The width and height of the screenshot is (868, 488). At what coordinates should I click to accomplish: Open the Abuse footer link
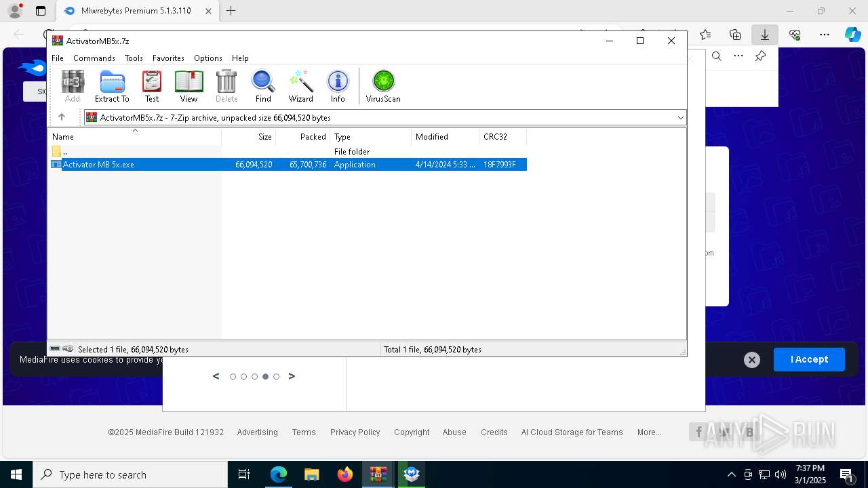454,432
